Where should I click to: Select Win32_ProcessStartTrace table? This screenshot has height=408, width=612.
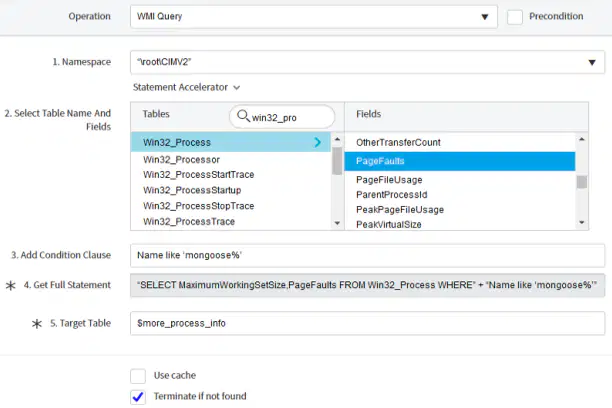click(198, 175)
